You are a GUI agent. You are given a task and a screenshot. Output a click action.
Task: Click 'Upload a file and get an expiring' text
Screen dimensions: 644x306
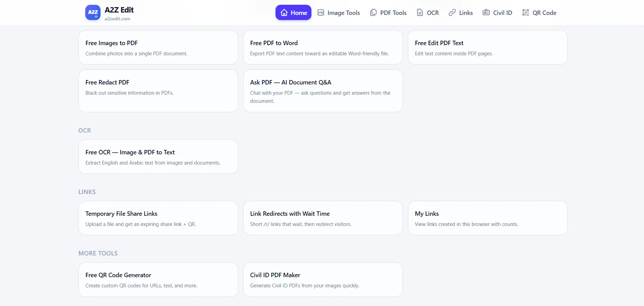click(141, 224)
